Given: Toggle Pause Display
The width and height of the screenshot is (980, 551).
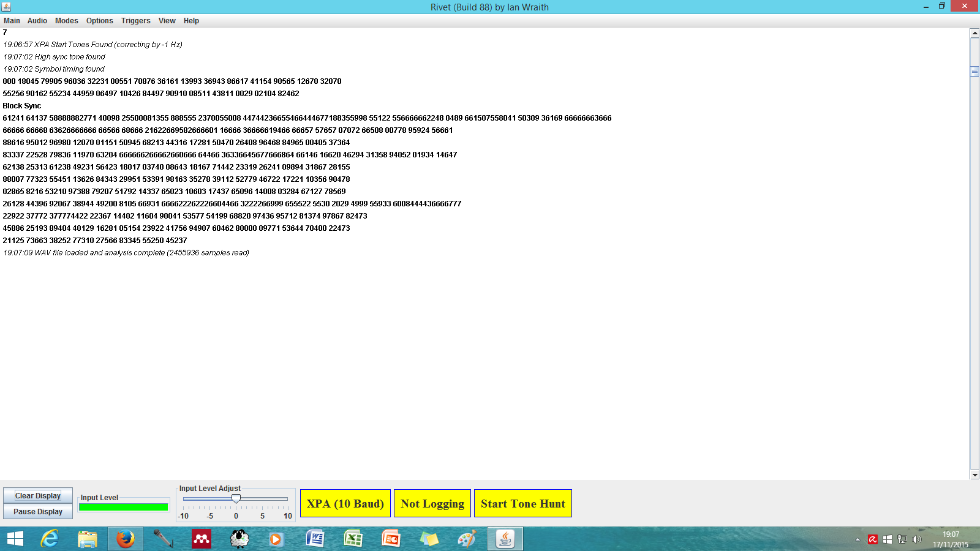Looking at the screenshot, I should tap(38, 512).
